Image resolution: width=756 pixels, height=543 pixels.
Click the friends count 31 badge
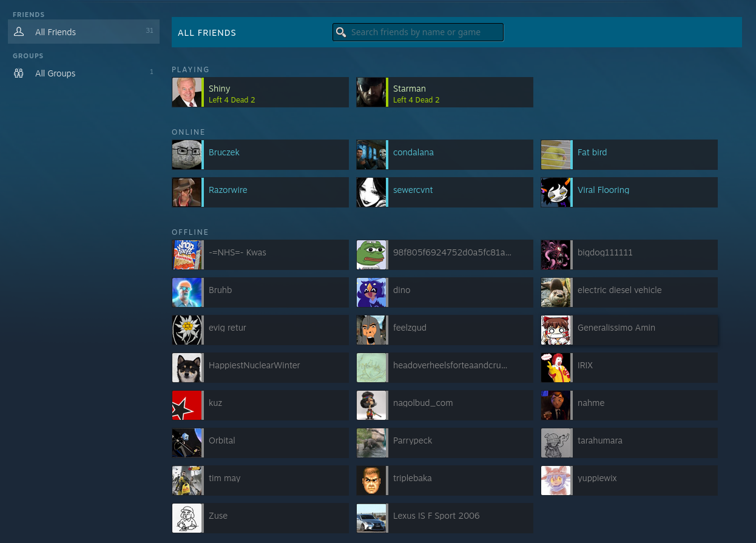pyautogui.click(x=149, y=31)
